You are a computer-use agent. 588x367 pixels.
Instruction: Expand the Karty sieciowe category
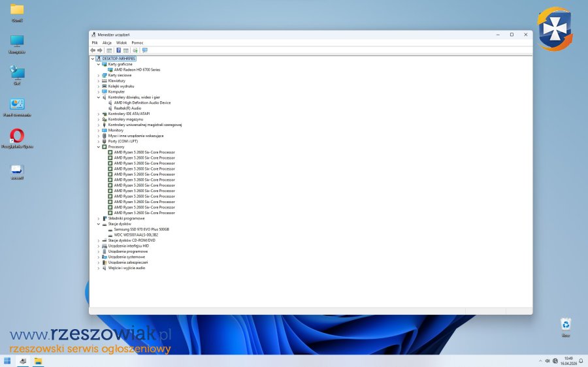99,75
